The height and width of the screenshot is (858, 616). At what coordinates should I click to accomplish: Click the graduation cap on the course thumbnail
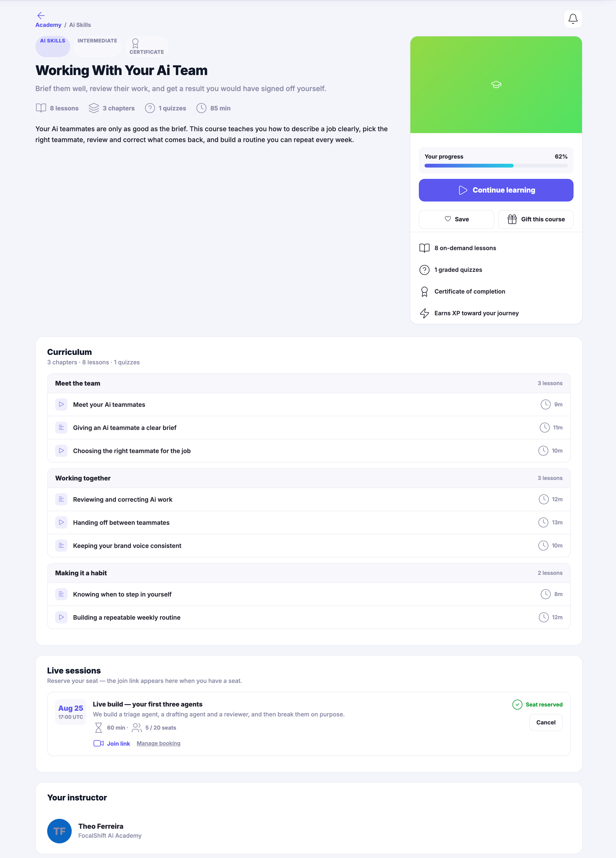496,85
